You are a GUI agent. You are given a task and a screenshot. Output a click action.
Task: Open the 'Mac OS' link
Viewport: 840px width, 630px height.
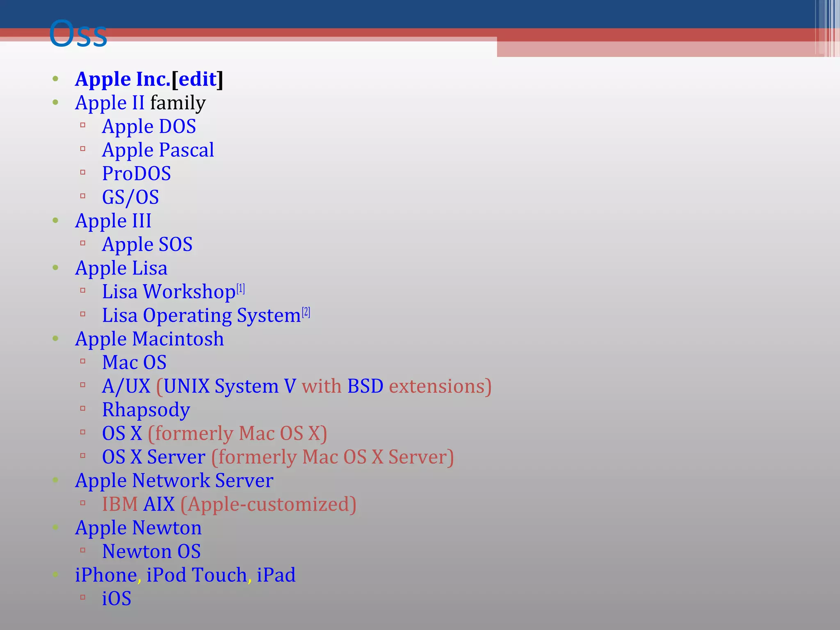[x=135, y=363]
